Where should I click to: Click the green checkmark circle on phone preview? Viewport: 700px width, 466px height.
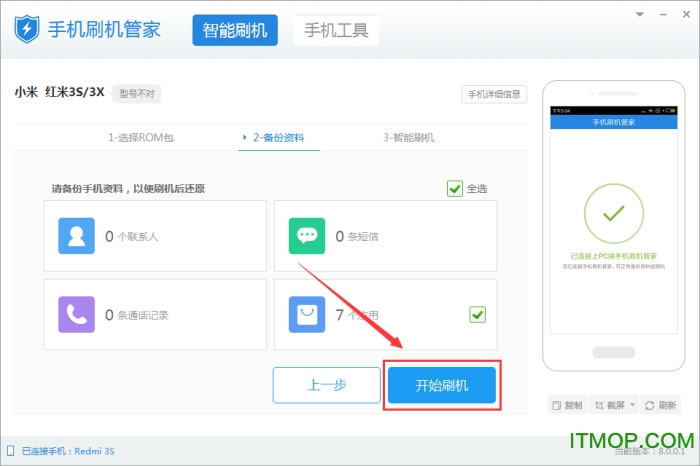pyautogui.click(x=614, y=213)
